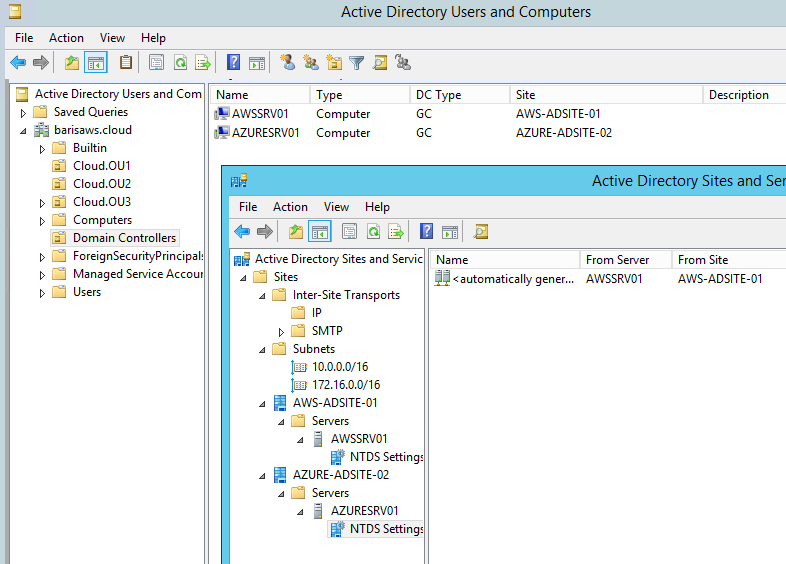Click Find icon in Sites and Services toolbar
Viewport: 786px width, 564px height.
click(481, 232)
